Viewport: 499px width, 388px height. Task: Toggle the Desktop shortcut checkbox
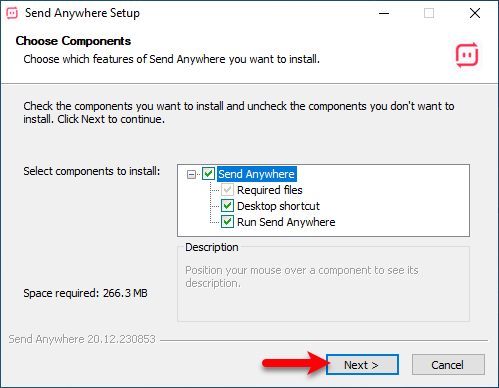tap(227, 206)
